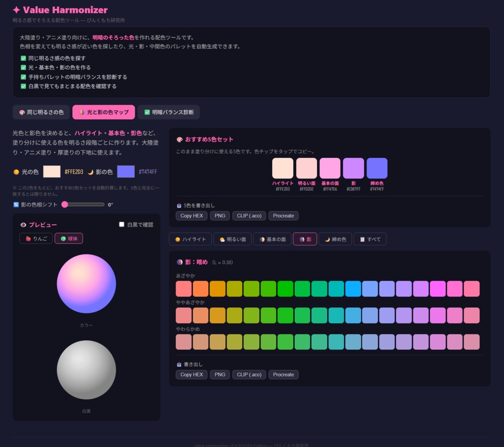Click the export icon beside 5色を書き出し

[x=179, y=206]
